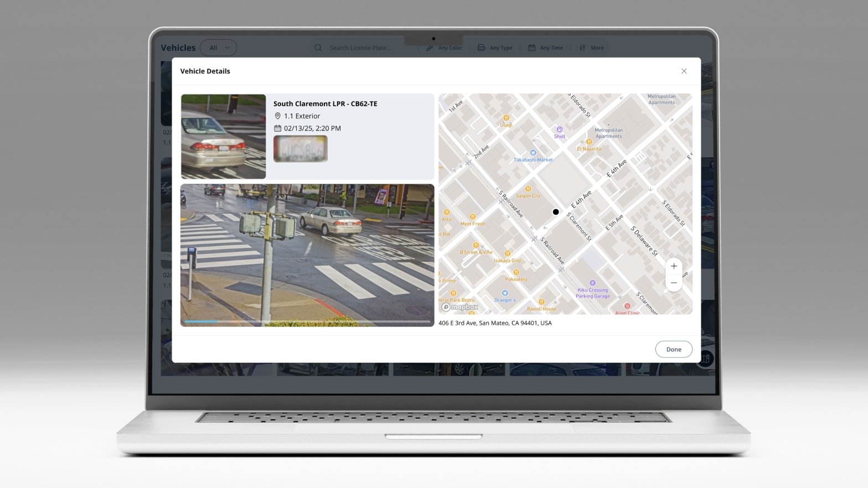Click the Vehicles page heading
Image resolution: width=868 pixels, height=488 pixels.
pos(178,48)
